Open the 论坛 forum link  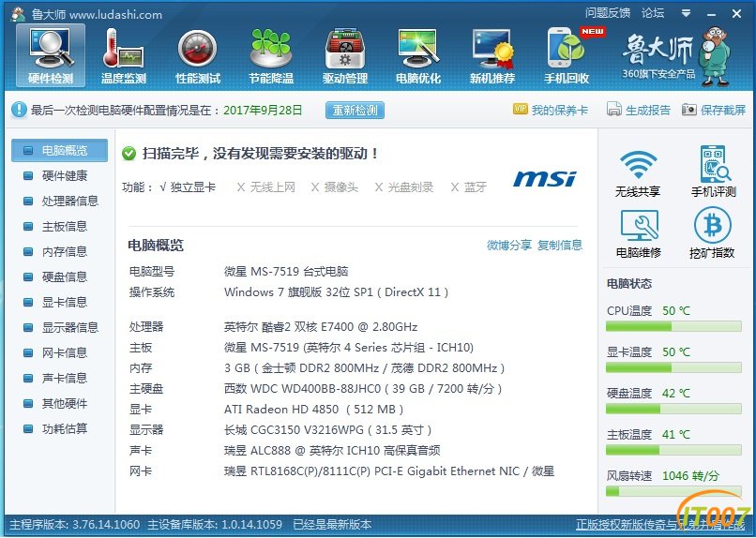tap(653, 13)
